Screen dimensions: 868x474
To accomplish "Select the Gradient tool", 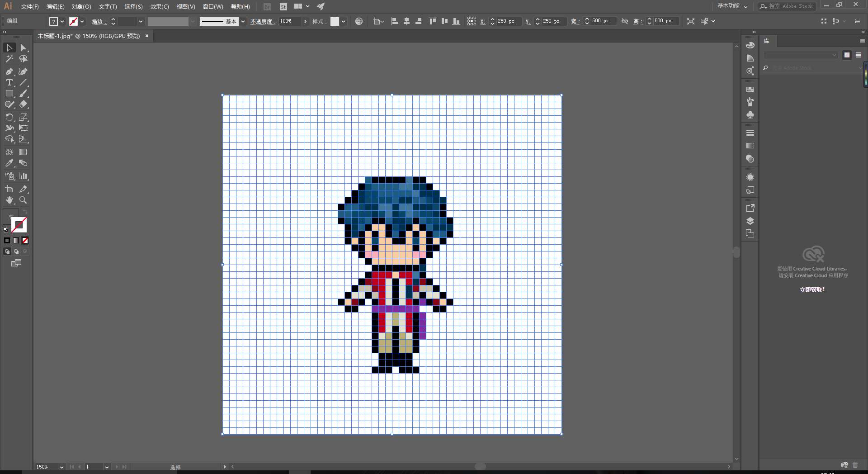I will click(24, 152).
